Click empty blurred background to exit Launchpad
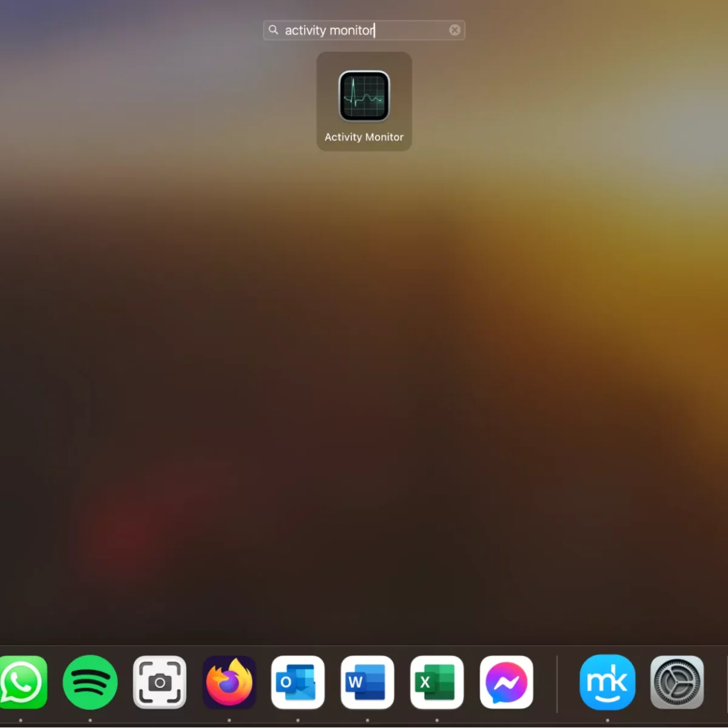 [x=364, y=394]
